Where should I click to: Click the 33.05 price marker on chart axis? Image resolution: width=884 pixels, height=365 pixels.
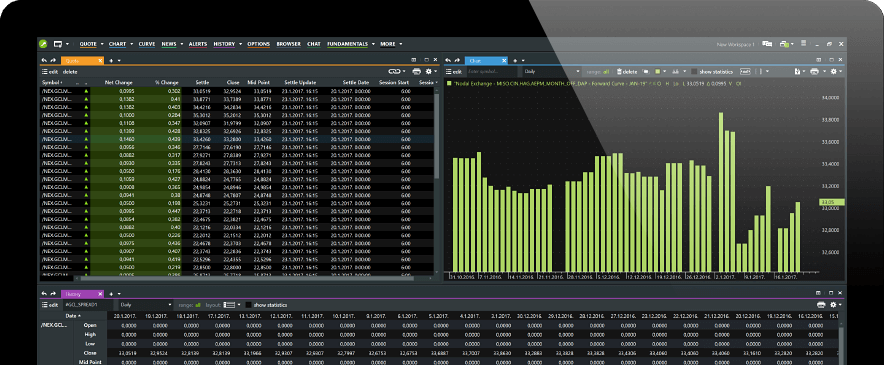[832, 202]
